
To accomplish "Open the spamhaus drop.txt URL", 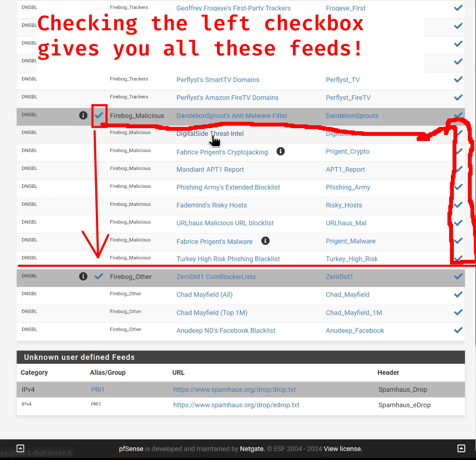I will click(x=234, y=389).
